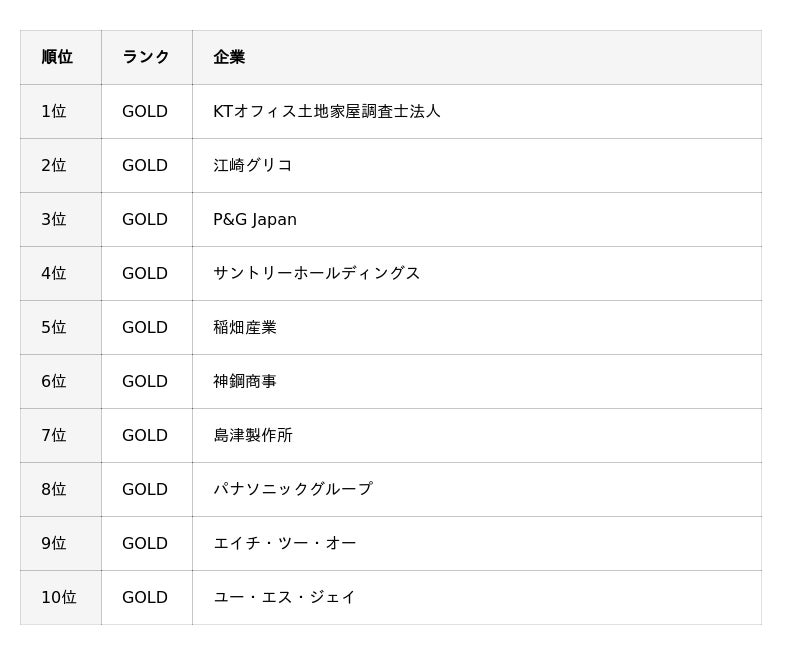
Task: Click the 島津製作所 company entry
Action: [253, 435]
